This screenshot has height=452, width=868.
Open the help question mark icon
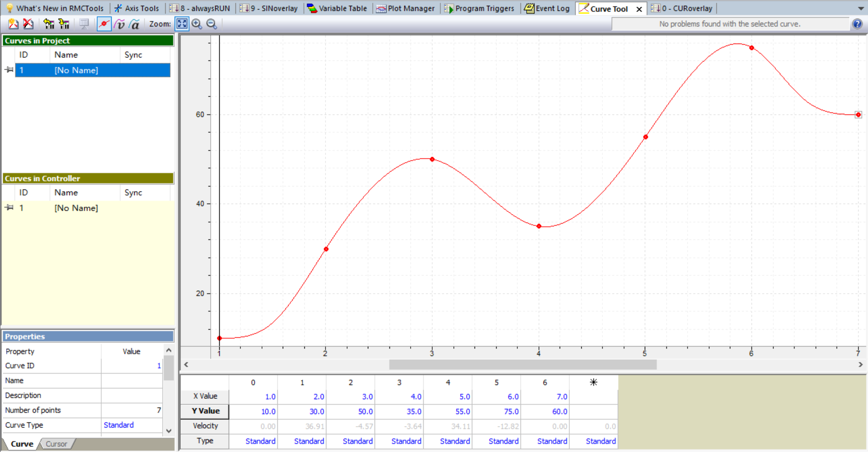click(857, 24)
